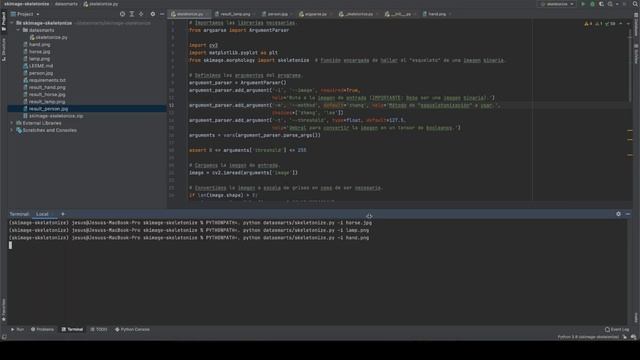640x360 pixels.
Task: Switch to the __init__.py editor tab
Action: pos(400,14)
